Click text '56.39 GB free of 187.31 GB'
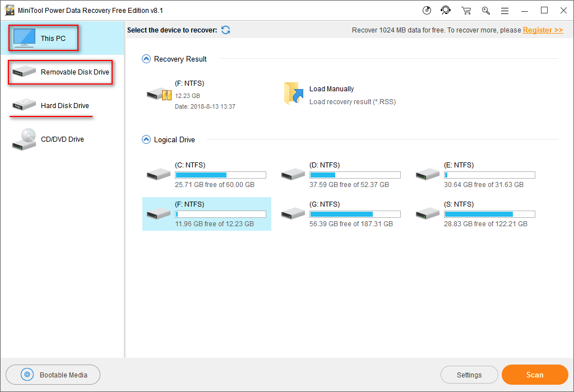 [351, 224]
